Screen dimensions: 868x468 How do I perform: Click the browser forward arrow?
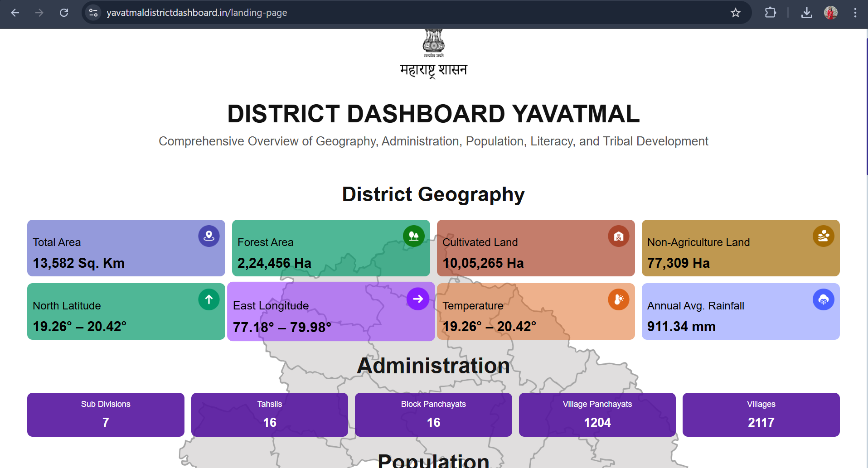coord(39,13)
